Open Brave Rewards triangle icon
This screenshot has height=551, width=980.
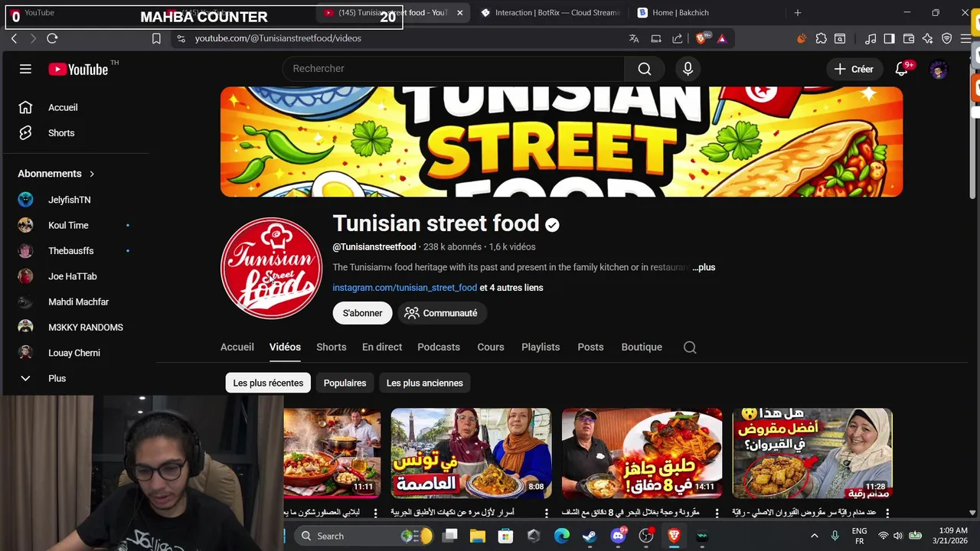pyautogui.click(x=721, y=38)
